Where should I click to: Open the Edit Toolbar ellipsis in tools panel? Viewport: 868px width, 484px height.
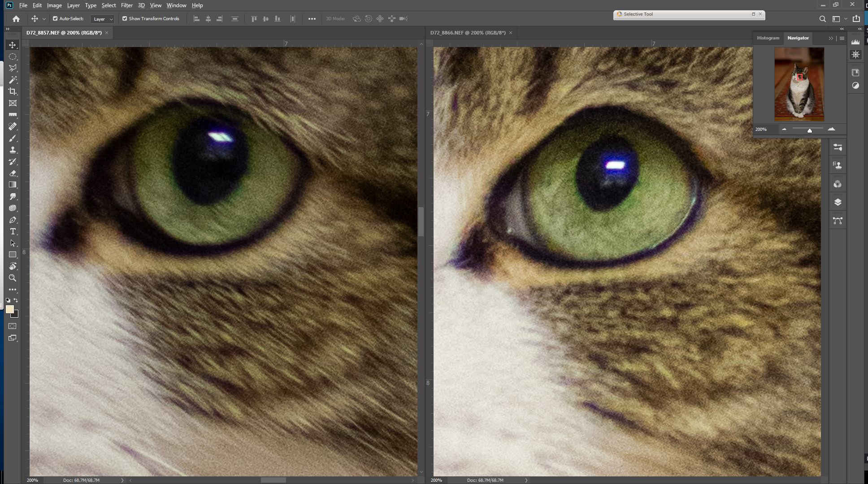pos(13,290)
